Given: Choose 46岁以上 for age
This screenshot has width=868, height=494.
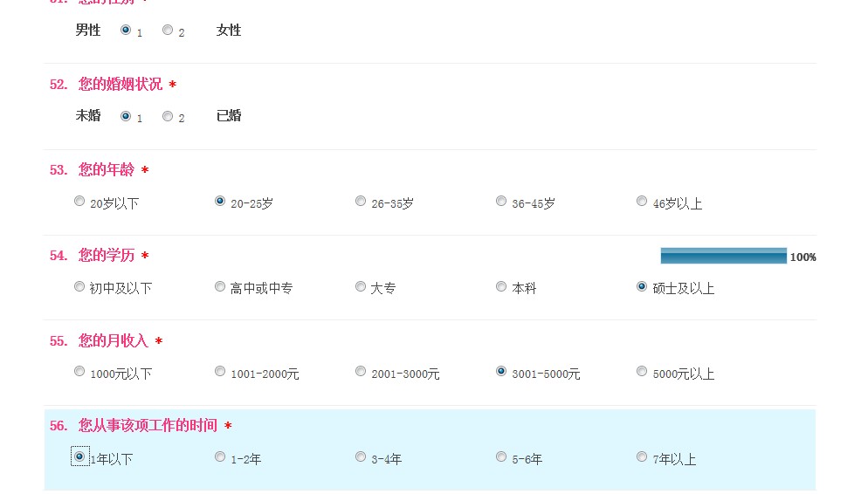Looking at the screenshot, I should (x=642, y=201).
